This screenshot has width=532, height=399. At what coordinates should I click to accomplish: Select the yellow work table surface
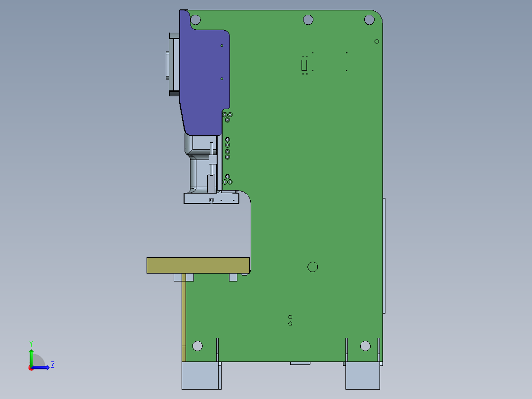coord(197,264)
